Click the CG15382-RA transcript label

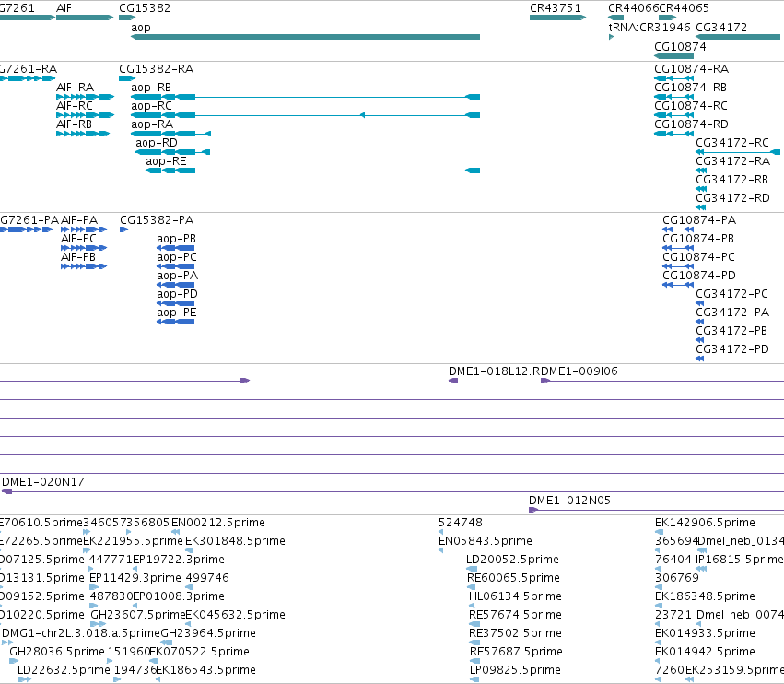[156, 69]
